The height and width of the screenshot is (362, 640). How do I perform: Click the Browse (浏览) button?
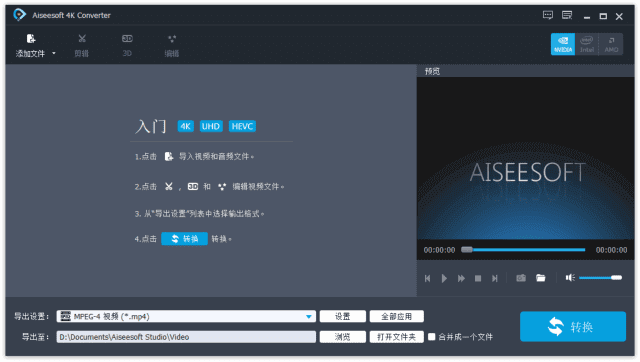click(342, 337)
